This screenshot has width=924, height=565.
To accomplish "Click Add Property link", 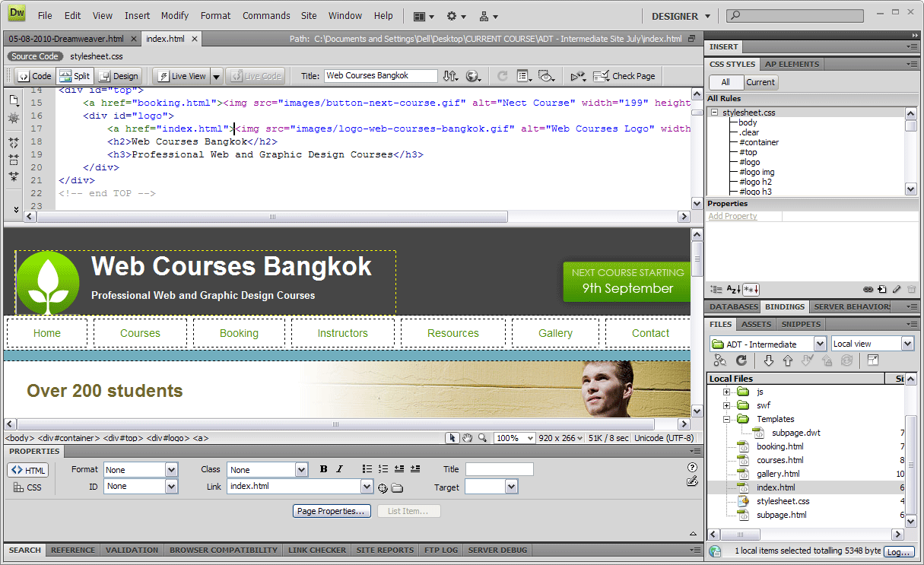I will (732, 216).
